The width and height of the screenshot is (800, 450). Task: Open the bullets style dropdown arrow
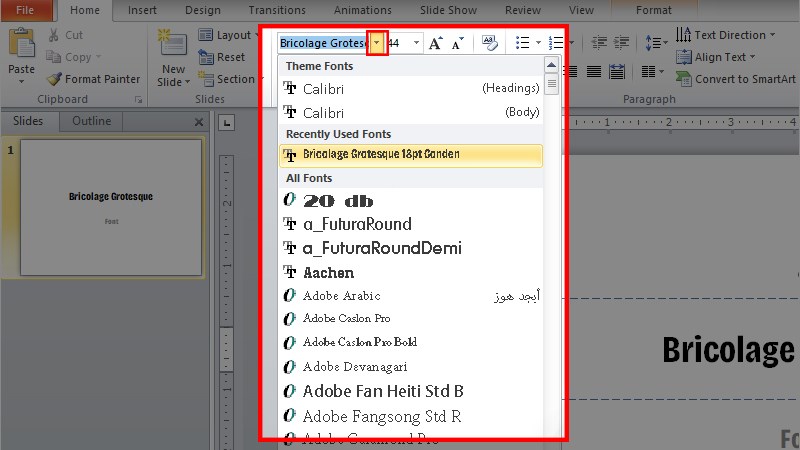tap(538, 43)
